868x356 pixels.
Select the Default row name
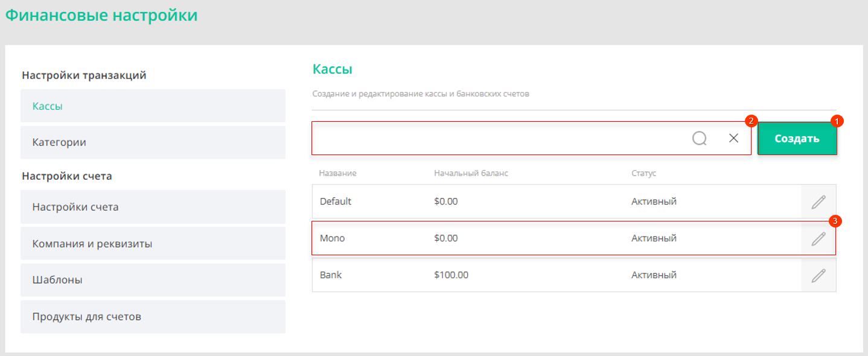point(336,202)
